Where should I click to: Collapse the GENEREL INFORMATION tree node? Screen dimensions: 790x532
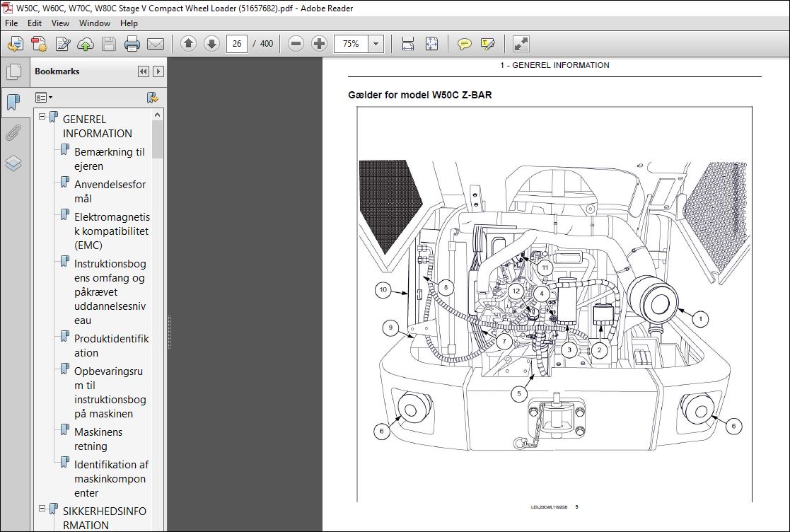click(42, 117)
